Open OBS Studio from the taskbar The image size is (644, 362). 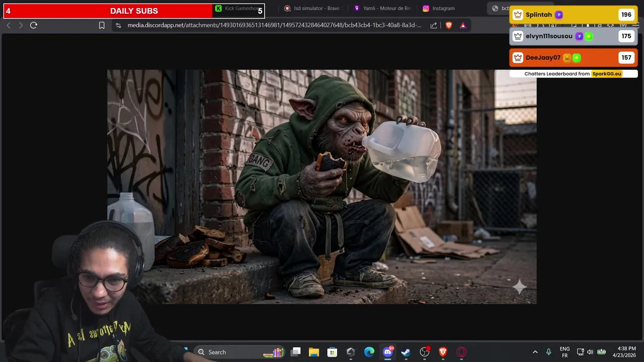pyautogui.click(x=425, y=352)
